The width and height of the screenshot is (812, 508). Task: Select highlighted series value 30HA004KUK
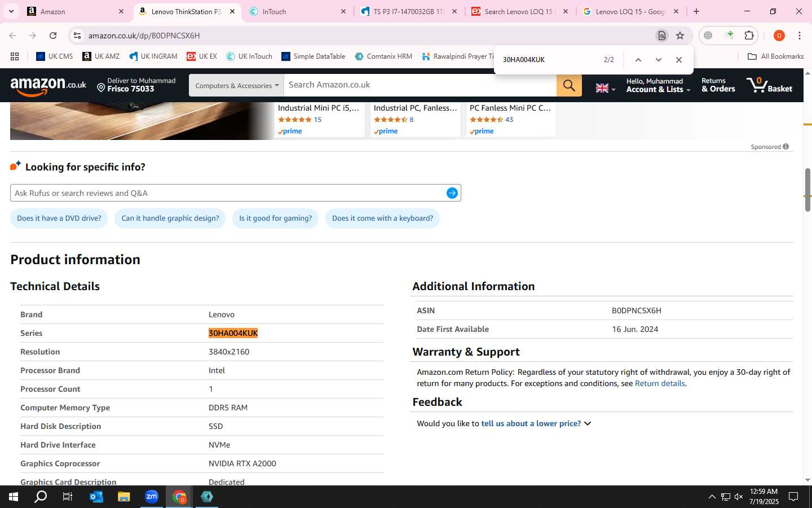[x=233, y=333]
